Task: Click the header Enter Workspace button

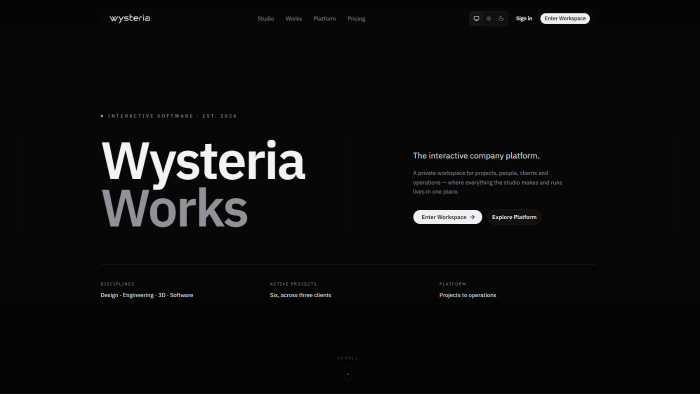Action: click(565, 18)
